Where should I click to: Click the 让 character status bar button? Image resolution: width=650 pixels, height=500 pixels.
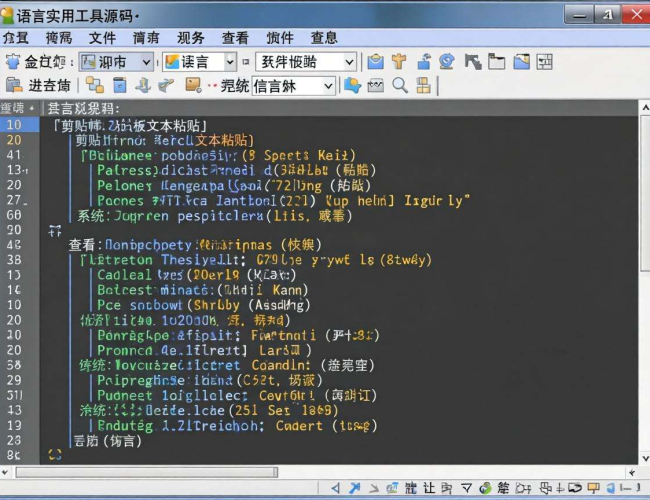click(x=429, y=488)
